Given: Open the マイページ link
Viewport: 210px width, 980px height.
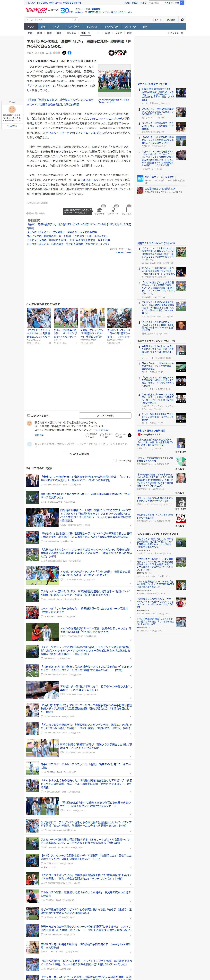Looking at the screenshot, I should [x=157, y=20].
